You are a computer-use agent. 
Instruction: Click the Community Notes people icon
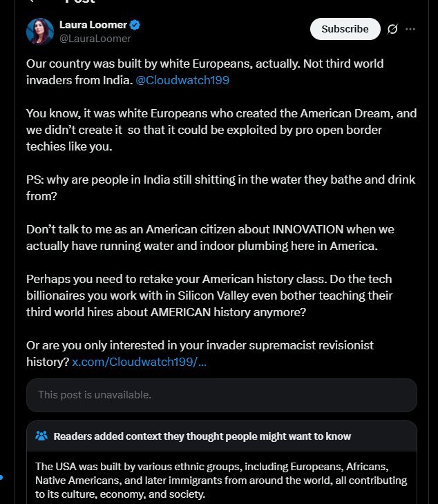[x=41, y=436]
